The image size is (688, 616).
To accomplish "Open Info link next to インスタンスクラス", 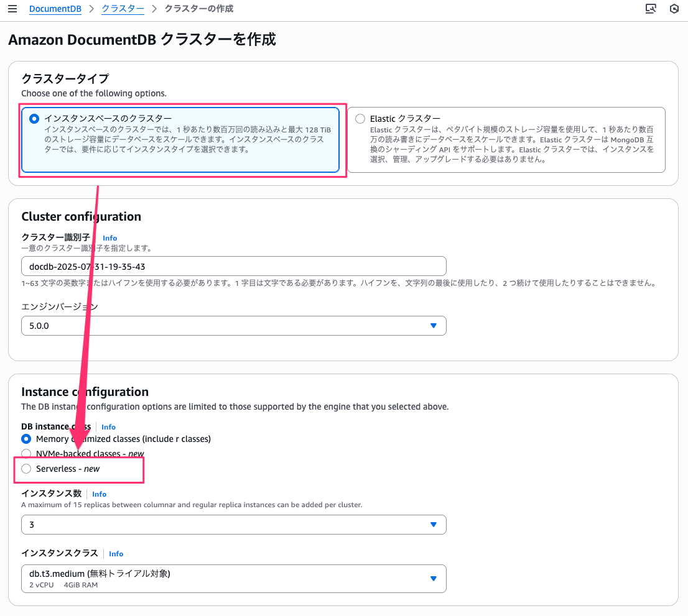I will 116,554.
